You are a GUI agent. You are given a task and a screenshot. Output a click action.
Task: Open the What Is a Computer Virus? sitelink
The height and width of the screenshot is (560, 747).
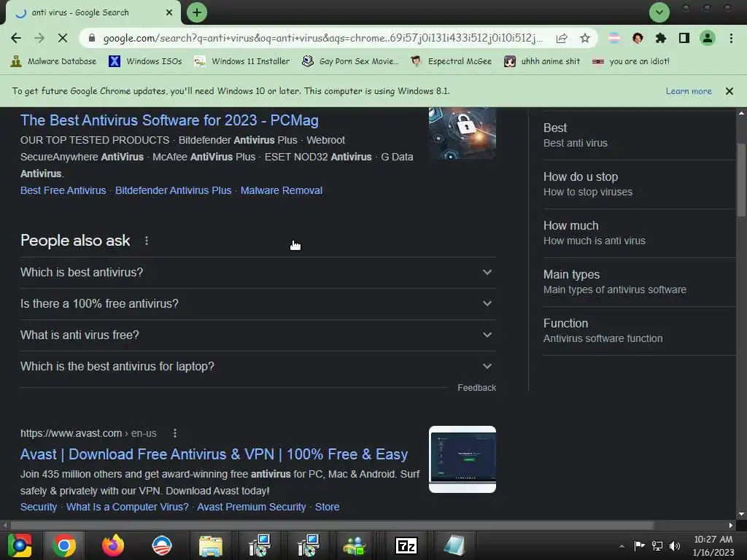pos(127,507)
